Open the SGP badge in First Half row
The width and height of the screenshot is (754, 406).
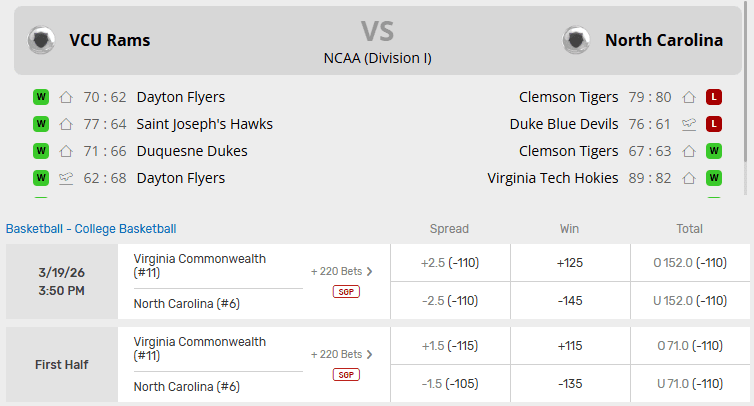pos(346,375)
